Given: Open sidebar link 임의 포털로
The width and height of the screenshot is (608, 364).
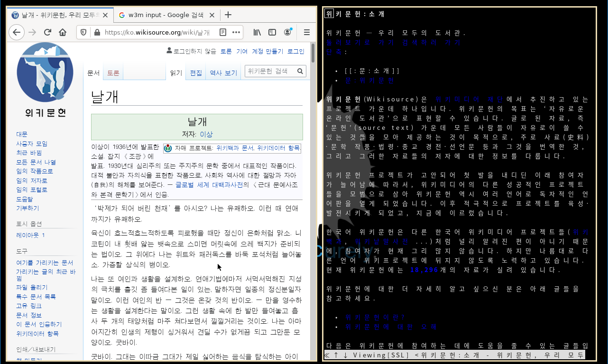Looking at the screenshot, I should click(32, 190).
